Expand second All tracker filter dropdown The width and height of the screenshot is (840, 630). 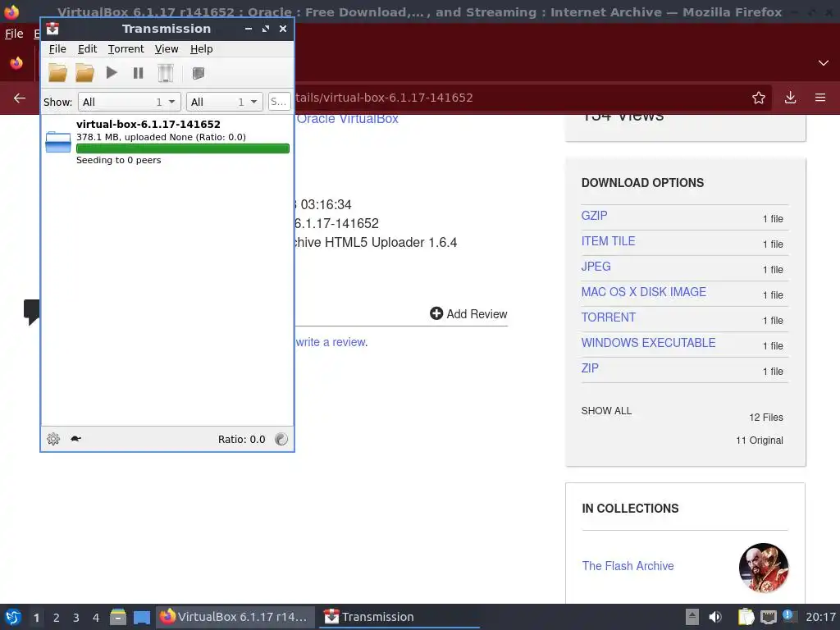pyautogui.click(x=225, y=102)
